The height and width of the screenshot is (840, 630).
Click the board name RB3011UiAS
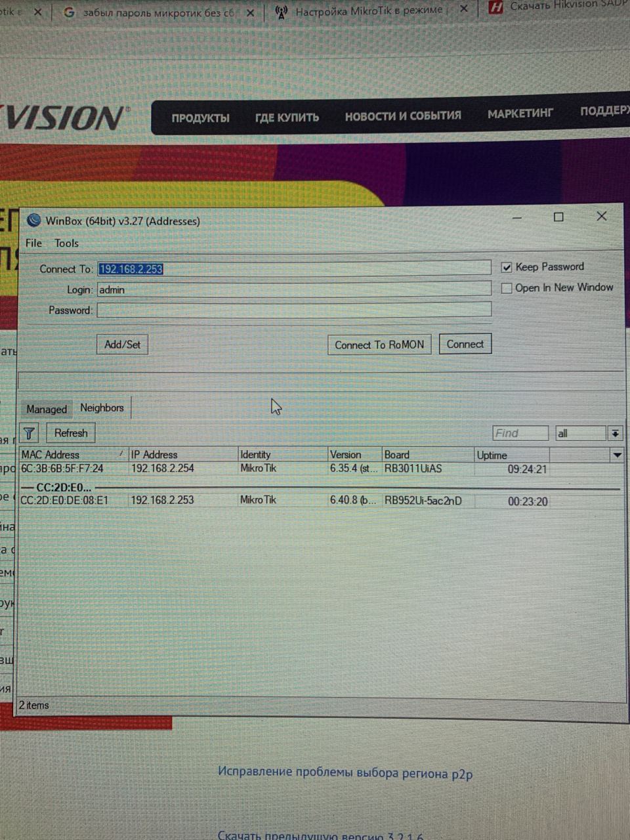[x=413, y=469]
